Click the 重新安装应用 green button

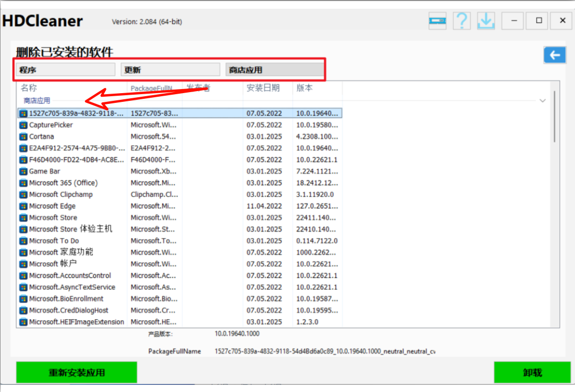point(76,372)
